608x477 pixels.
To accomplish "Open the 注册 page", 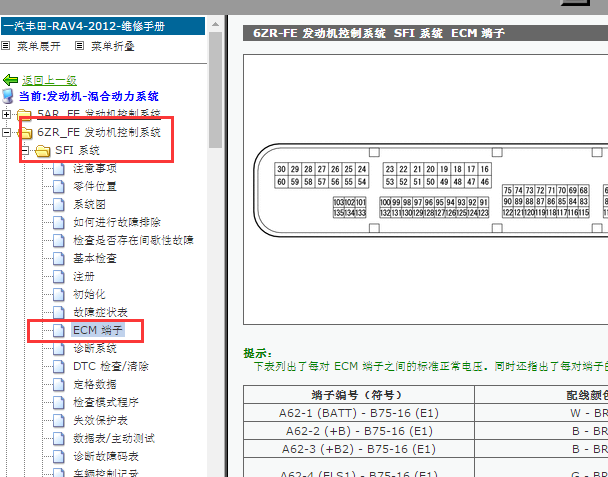I will point(84,277).
